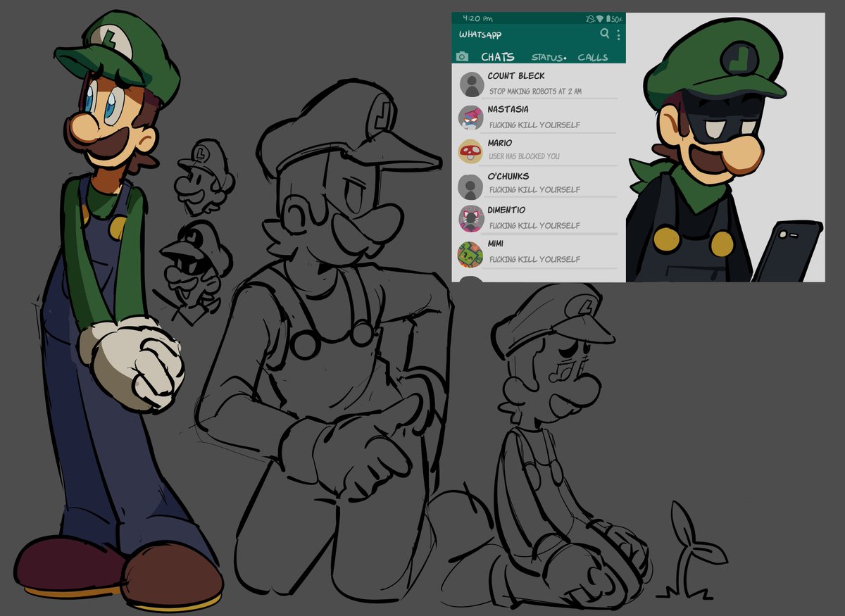Open the three-dot more options menu

coord(618,34)
